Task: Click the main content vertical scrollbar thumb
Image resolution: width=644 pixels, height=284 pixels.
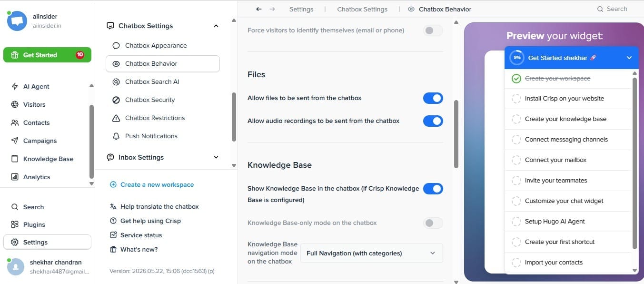Action: pos(456,134)
